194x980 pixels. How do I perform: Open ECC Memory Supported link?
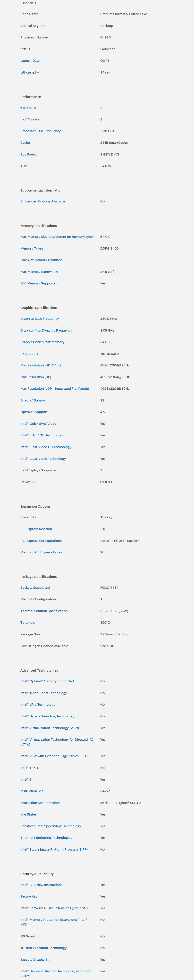(39, 283)
